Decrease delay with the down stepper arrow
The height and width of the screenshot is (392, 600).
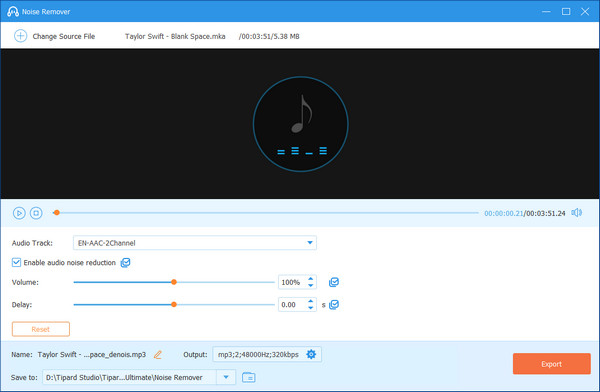pyautogui.click(x=311, y=308)
